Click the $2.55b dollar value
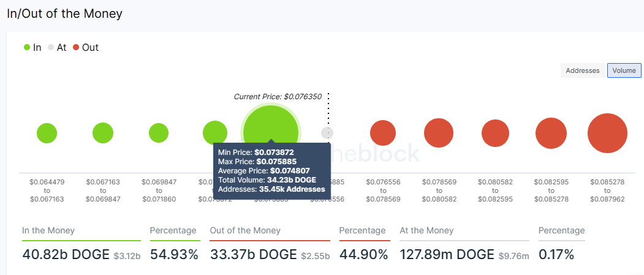The height and width of the screenshot is (275, 644). (x=316, y=257)
